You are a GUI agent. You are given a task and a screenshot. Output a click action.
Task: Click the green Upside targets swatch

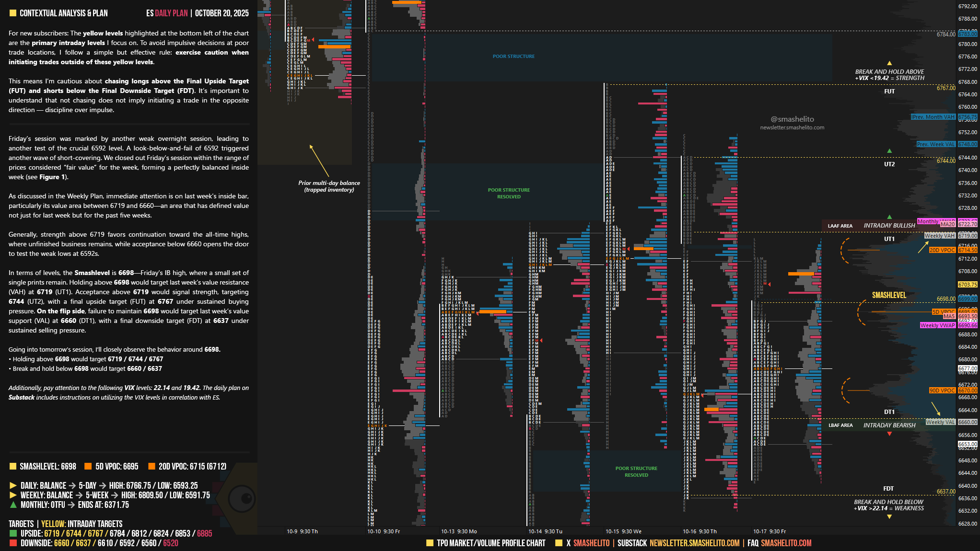click(13, 533)
